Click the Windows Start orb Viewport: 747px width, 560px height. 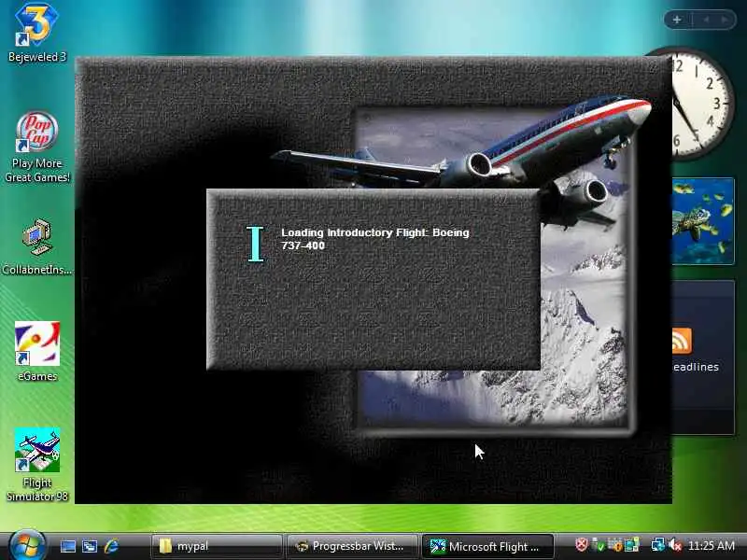(27, 545)
